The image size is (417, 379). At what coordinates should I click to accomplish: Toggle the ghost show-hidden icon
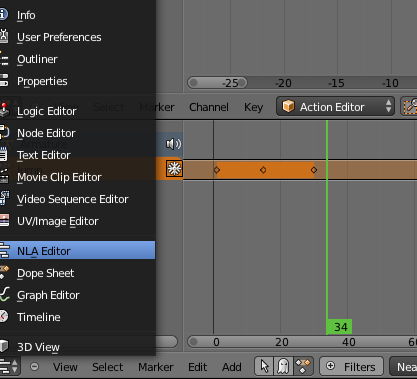283,366
